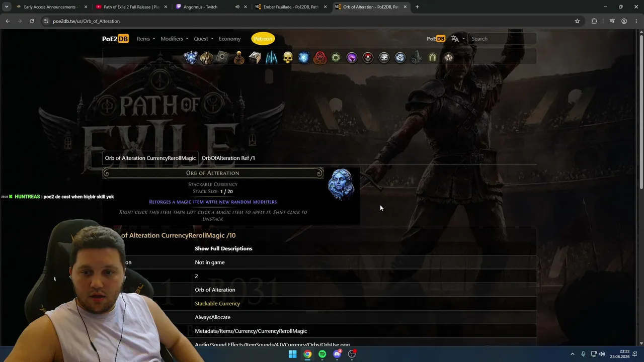Switch to the Path of Exile 2 Full Release tab
Image resolution: width=644 pixels, height=362 pixels.
[x=132, y=7]
